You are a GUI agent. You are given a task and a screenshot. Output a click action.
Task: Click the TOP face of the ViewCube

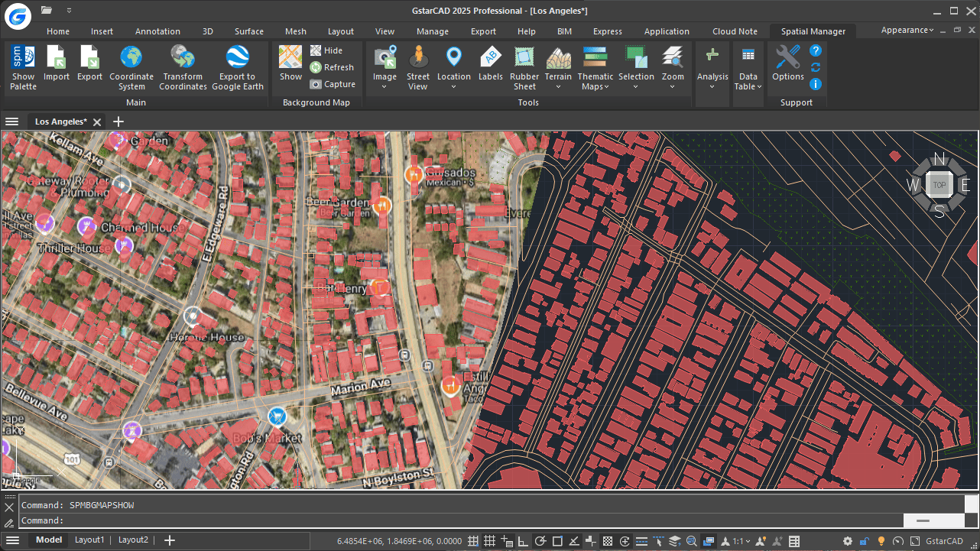pyautogui.click(x=939, y=185)
